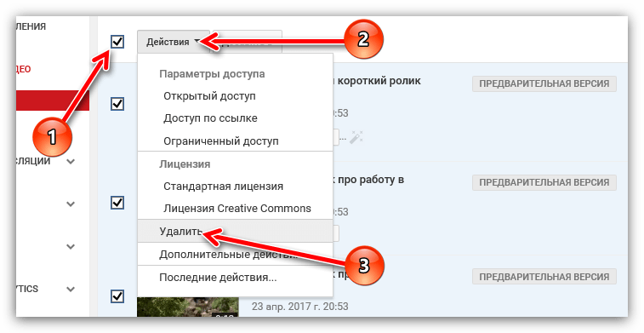This screenshot has height=333, width=644.
Task: Click ПРЕДВАРИТЕЛЬНАЯ ВЕРСИЯ badge on короткий ролик row
Action: (544, 83)
